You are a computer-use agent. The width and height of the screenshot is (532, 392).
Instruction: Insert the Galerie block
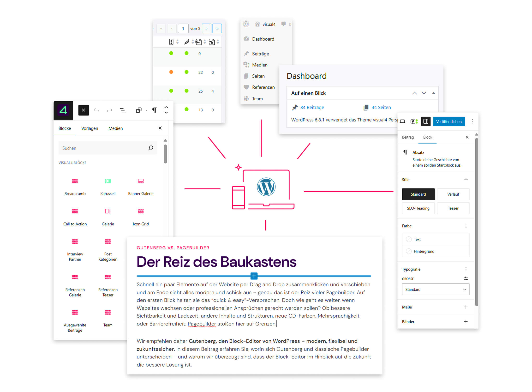tap(108, 217)
